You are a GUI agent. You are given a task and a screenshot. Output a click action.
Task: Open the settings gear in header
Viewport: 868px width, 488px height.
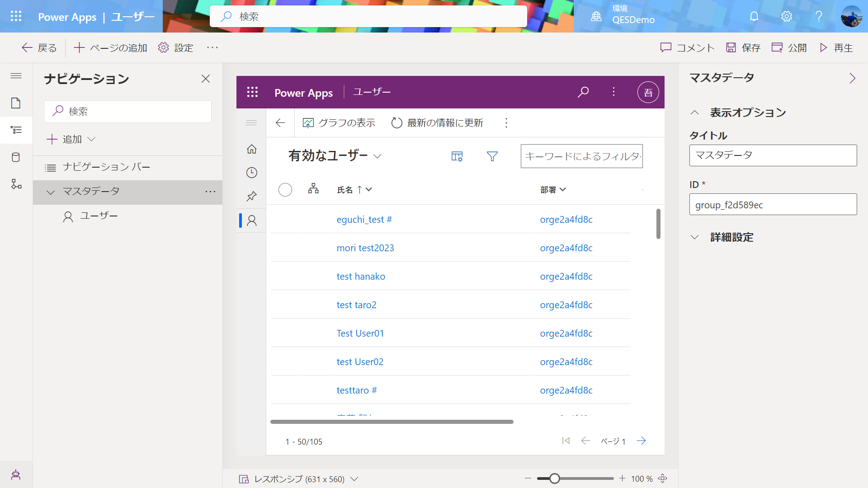coord(787,16)
